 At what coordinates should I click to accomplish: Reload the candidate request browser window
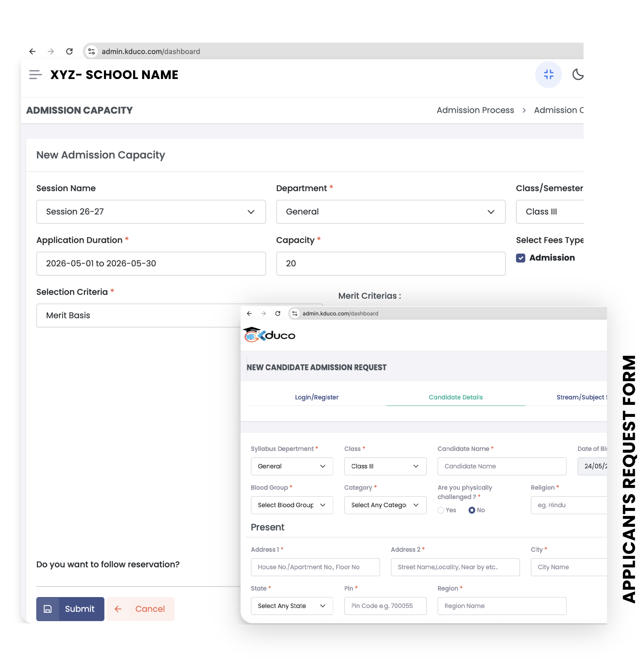point(278,313)
